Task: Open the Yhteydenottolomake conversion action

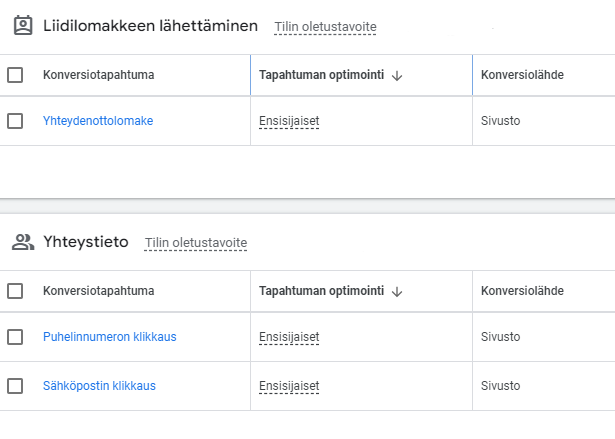Action: point(98,121)
